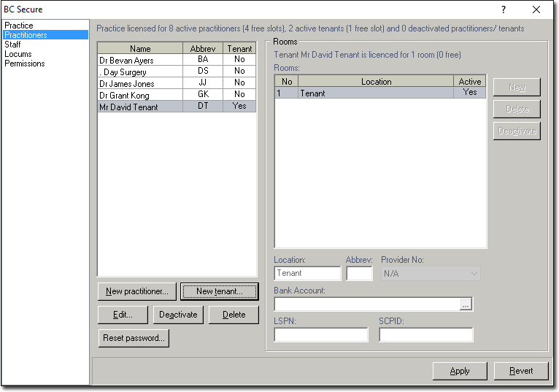Click the Reset password button
The image size is (559, 392).
pyautogui.click(x=134, y=338)
